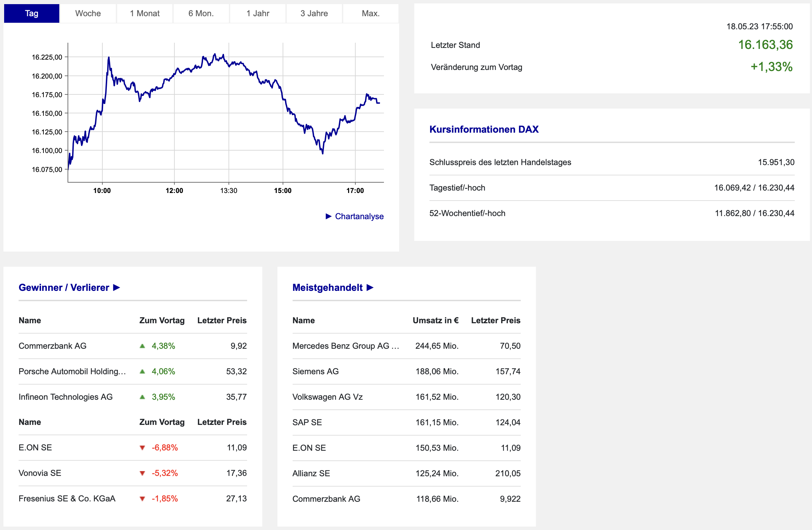The image size is (812, 530).
Task: Click the red down arrow for Vonovia SE
Action: tap(142, 473)
